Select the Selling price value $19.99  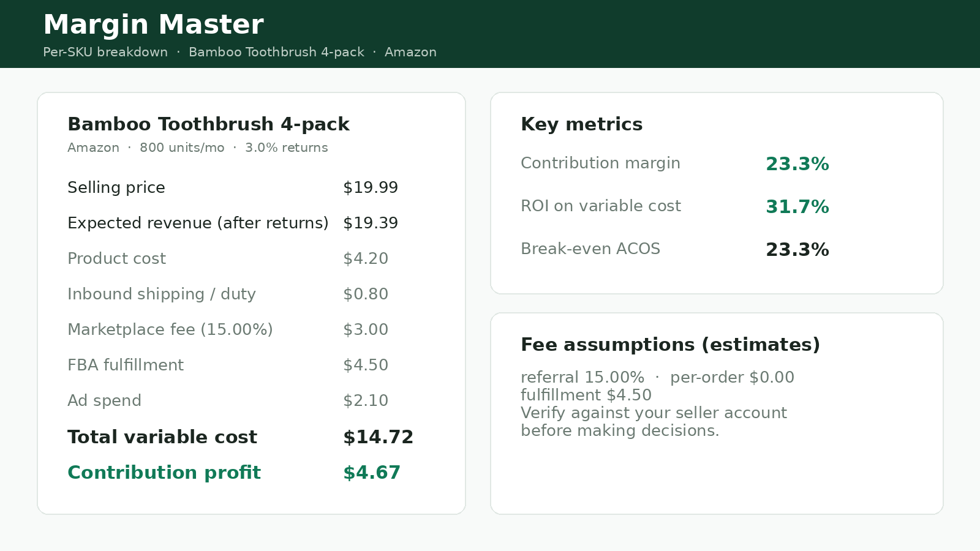click(x=371, y=187)
